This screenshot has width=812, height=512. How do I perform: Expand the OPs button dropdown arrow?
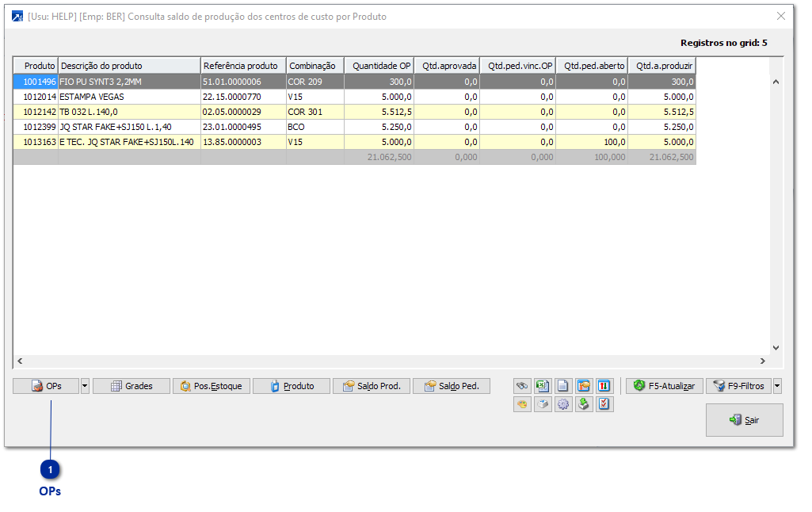[85, 386]
